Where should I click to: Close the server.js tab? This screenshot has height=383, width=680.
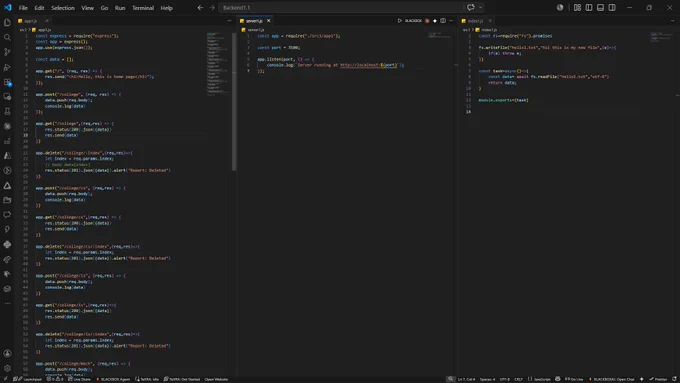click(x=268, y=20)
